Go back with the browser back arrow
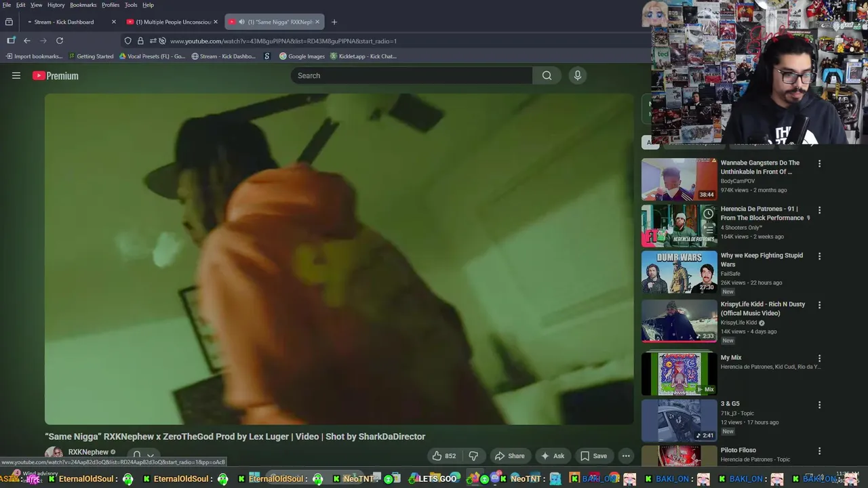 pyautogui.click(x=27, y=41)
